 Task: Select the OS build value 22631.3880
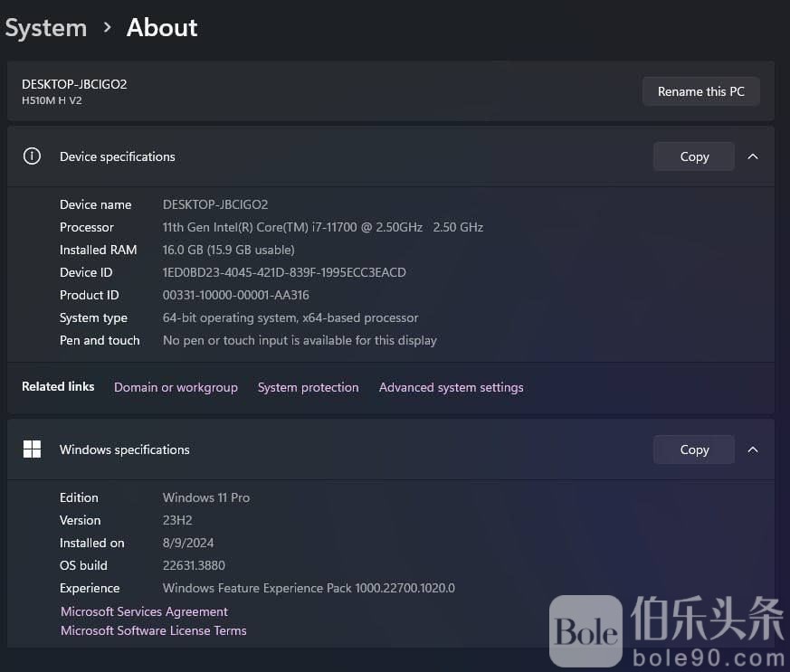tap(194, 565)
